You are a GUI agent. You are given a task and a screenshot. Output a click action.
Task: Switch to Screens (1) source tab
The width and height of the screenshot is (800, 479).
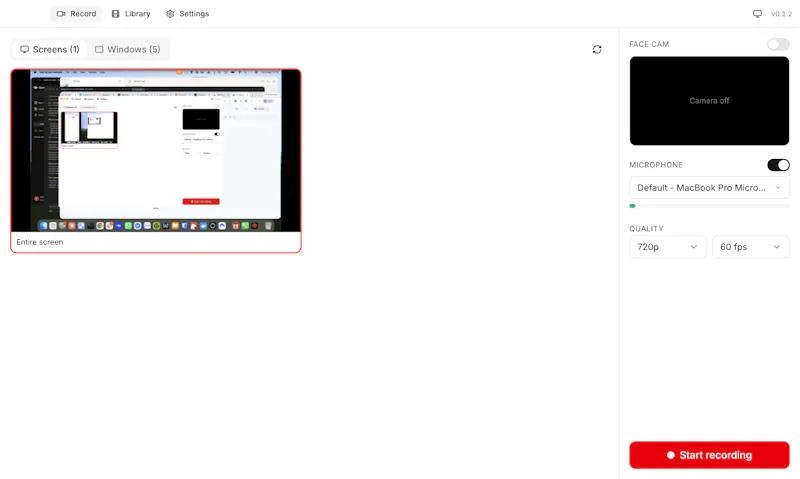49,49
